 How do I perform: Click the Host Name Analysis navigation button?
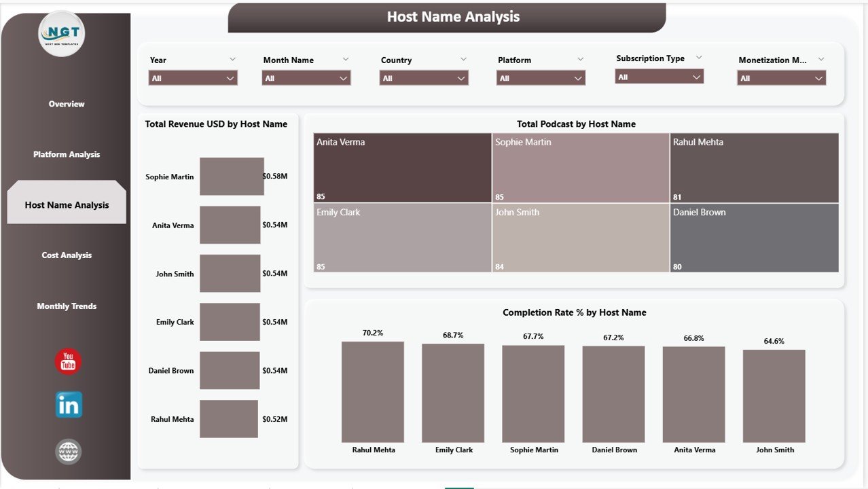[x=66, y=204]
